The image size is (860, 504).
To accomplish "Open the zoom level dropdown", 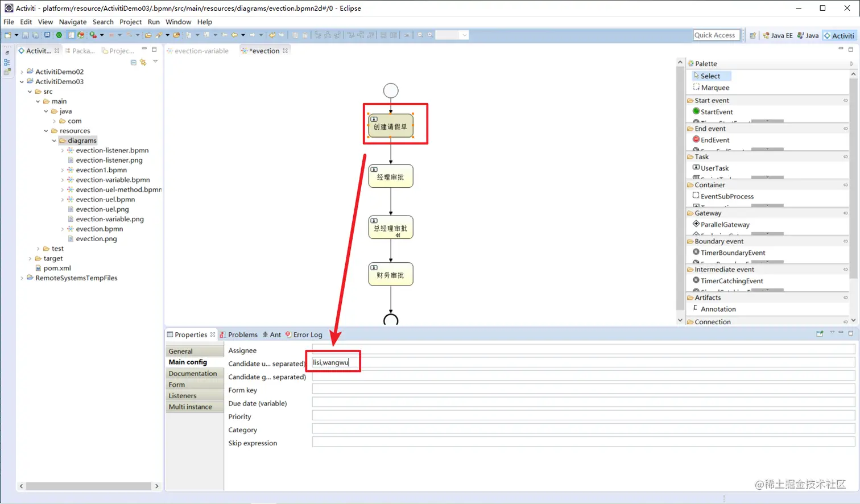I will pos(465,35).
